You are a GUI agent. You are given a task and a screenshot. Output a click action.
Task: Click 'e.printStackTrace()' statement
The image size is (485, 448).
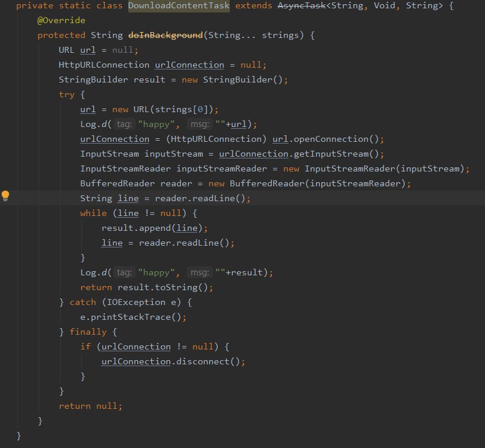tap(134, 317)
